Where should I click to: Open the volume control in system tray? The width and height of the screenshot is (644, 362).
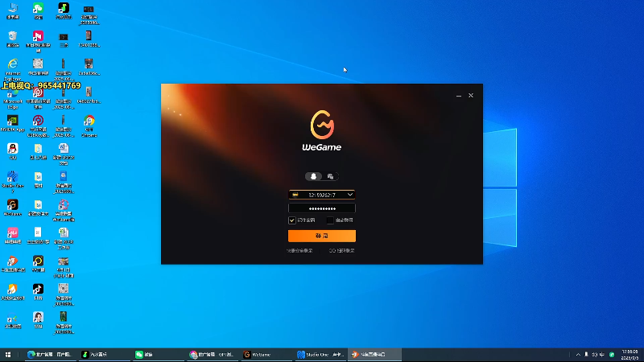594,355
